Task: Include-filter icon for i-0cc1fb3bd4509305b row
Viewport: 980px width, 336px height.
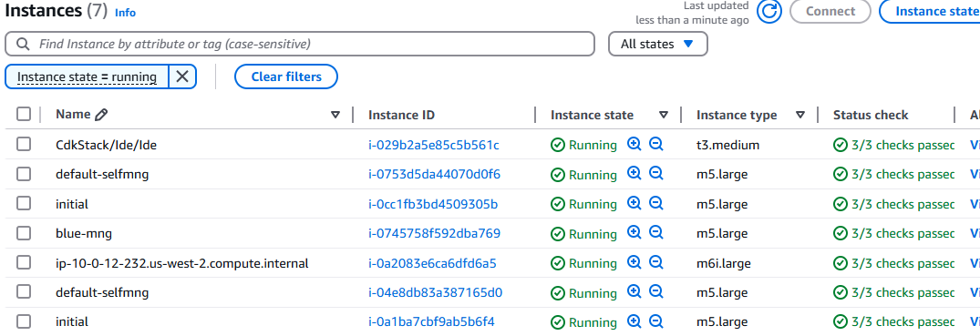Action: tap(634, 204)
